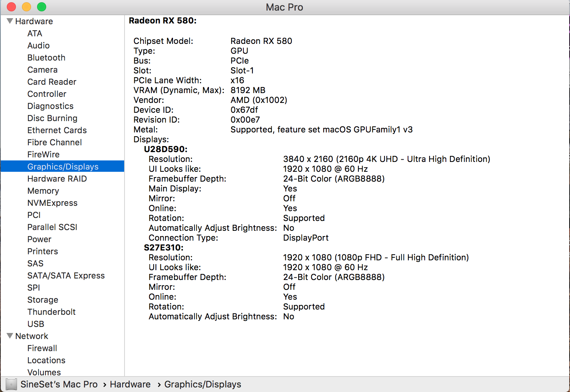Click the Main Display label
The height and width of the screenshot is (392, 570).
[175, 188]
